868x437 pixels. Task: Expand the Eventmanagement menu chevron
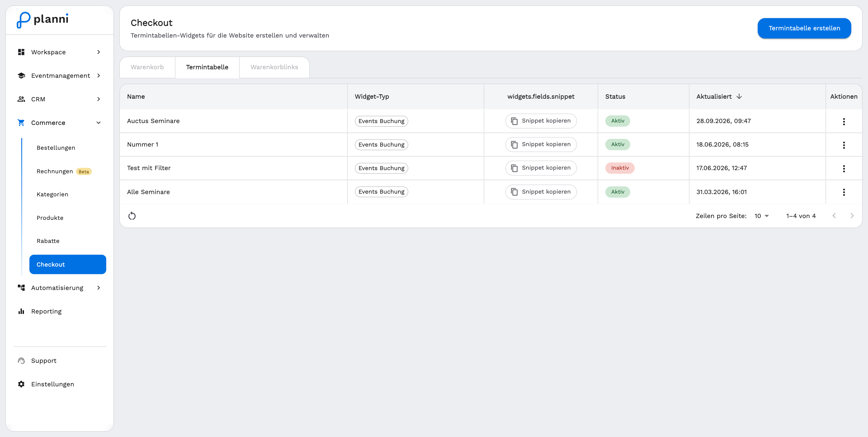coord(99,76)
